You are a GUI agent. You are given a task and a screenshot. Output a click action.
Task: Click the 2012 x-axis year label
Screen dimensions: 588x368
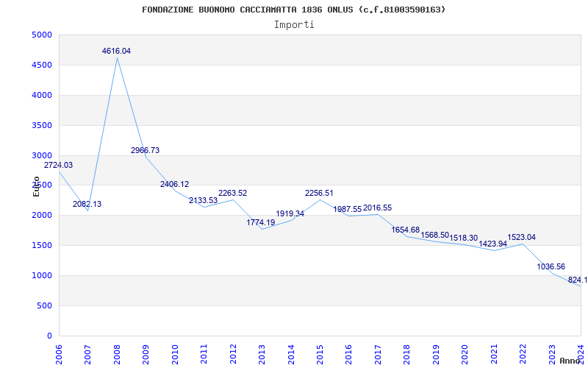coord(233,354)
